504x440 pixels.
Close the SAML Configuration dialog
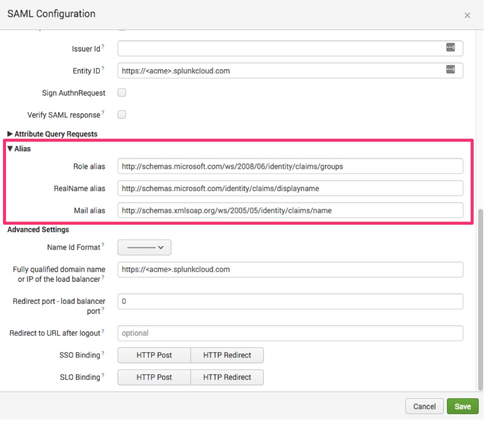pyautogui.click(x=467, y=15)
